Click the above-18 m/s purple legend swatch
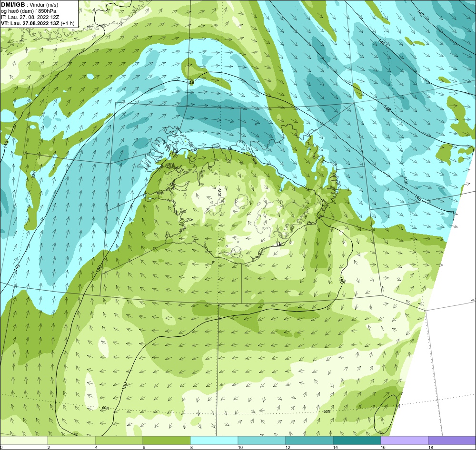The width and height of the screenshot is (476, 450). click(452, 440)
